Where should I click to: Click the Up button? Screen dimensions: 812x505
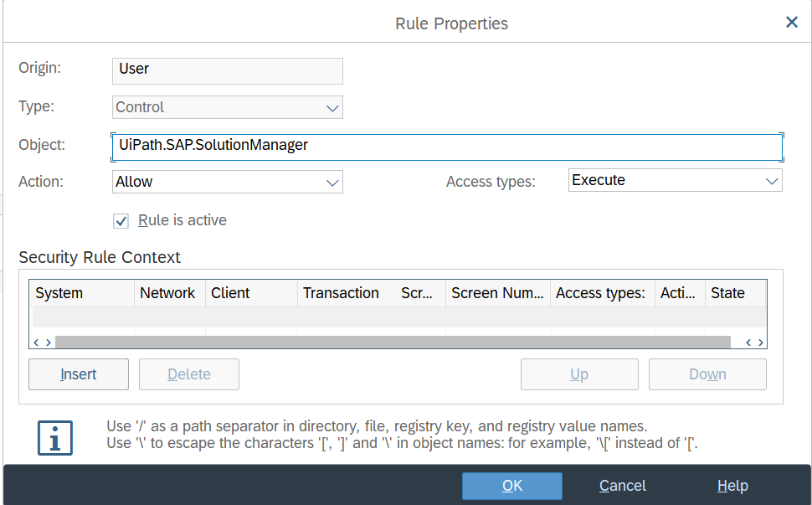point(579,374)
